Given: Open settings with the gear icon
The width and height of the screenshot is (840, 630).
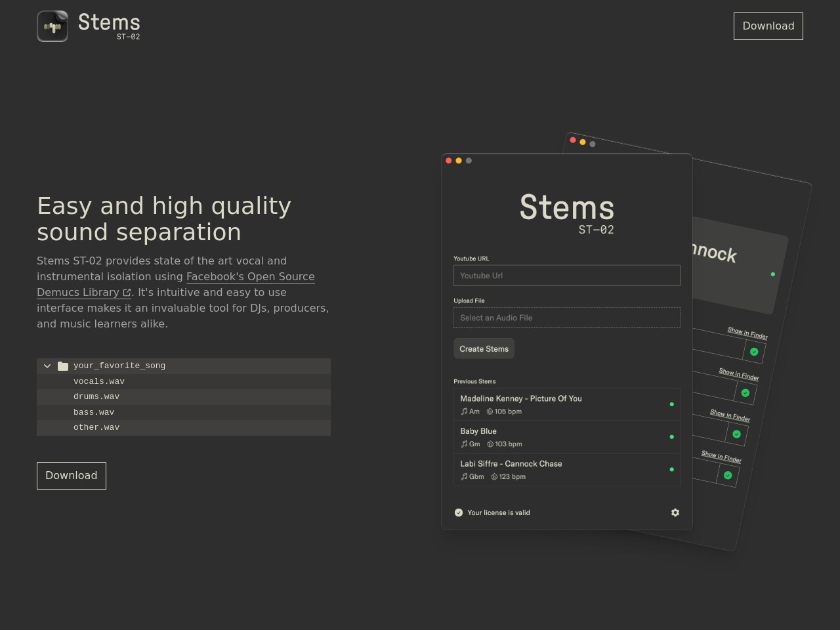Looking at the screenshot, I should [675, 513].
